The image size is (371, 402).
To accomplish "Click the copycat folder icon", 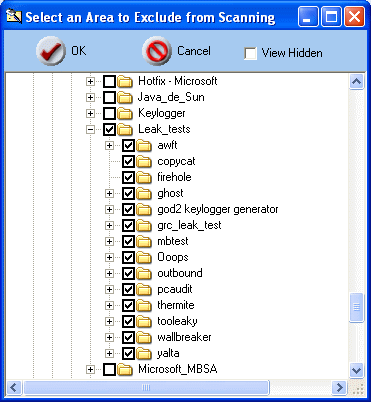I will [144, 161].
